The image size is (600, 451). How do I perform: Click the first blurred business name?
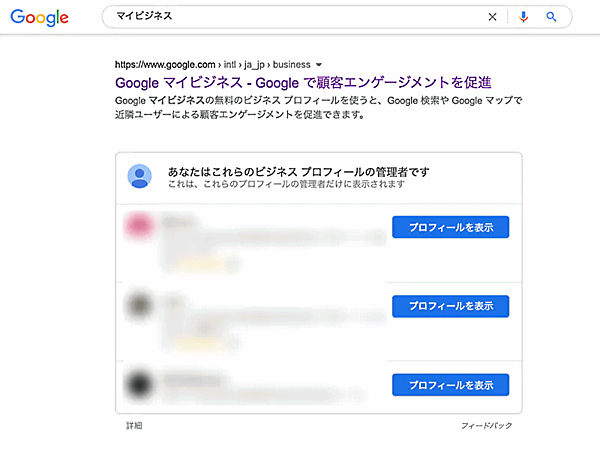pos(178,219)
